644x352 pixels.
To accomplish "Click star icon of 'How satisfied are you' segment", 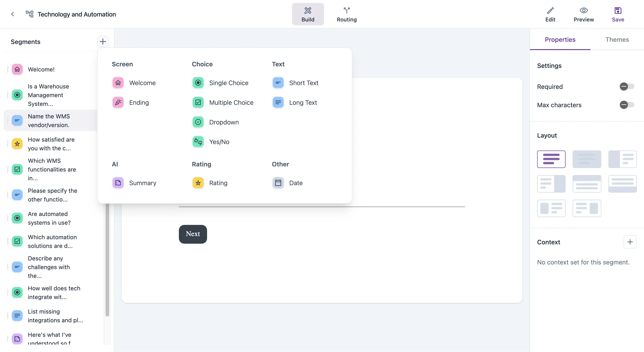I will pos(17,144).
